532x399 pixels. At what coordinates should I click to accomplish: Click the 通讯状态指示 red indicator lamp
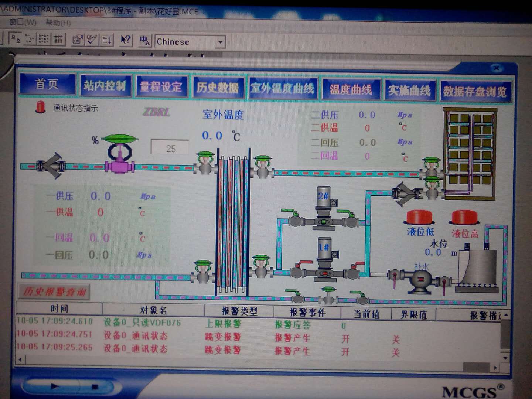tap(40, 107)
